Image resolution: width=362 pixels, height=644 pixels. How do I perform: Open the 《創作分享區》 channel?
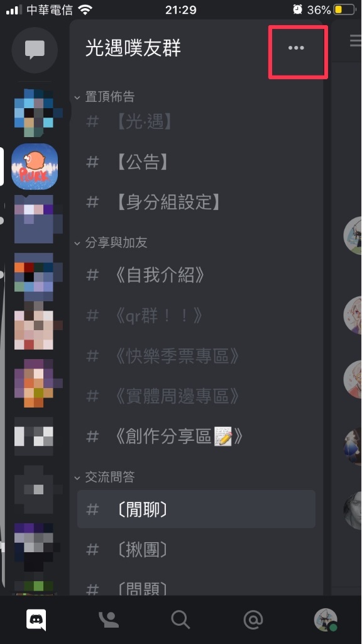(196, 436)
